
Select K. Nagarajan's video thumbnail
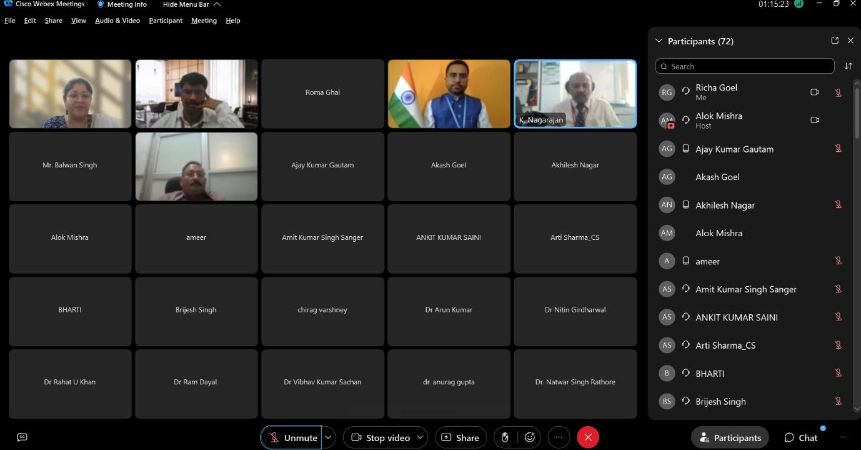[x=575, y=93]
